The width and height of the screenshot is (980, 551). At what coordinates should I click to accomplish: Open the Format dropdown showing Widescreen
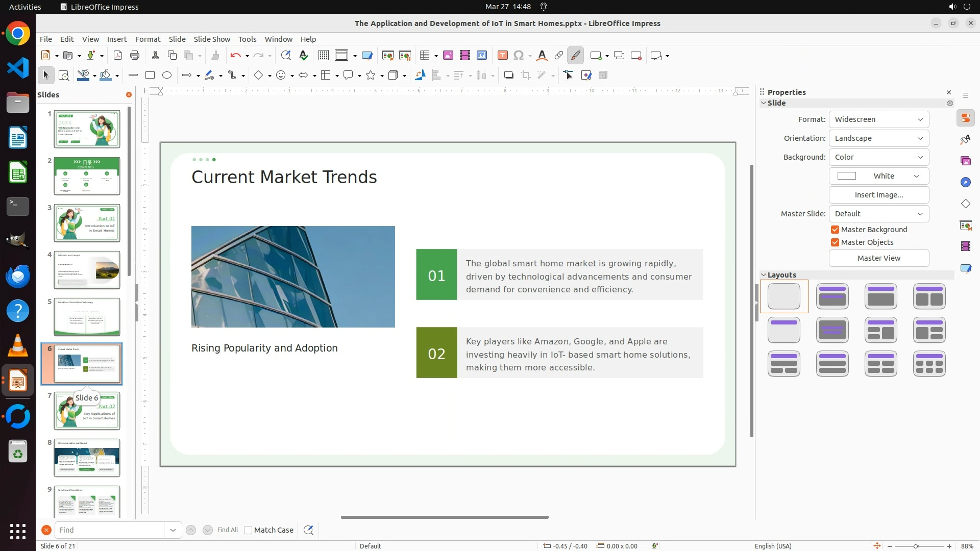tap(878, 119)
